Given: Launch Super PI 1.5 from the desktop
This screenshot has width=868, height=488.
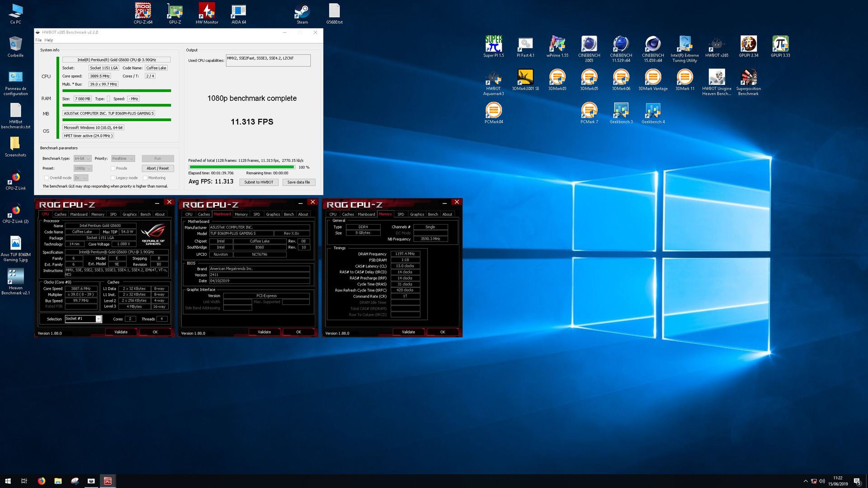Looking at the screenshot, I should pyautogui.click(x=494, y=47).
